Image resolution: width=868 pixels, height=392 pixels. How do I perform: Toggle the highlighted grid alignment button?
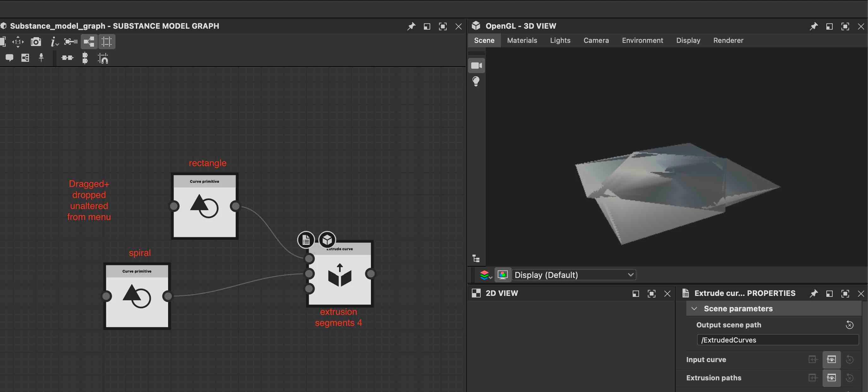tap(107, 42)
